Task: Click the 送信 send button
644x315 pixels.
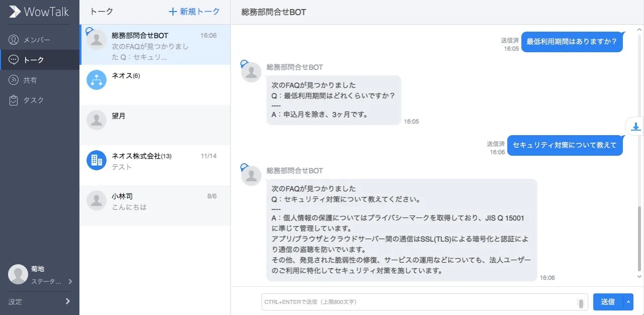Action: (x=607, y=302)
